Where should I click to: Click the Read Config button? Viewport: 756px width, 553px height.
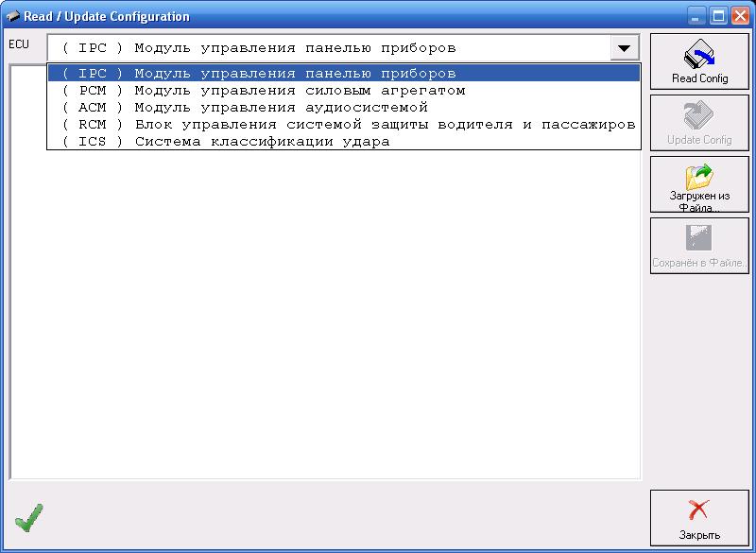point(699,61)
